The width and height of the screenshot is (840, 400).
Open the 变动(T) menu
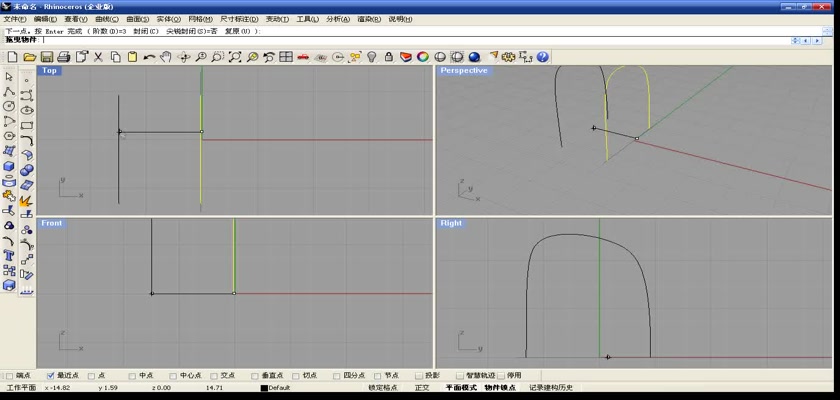click(277, 19)
